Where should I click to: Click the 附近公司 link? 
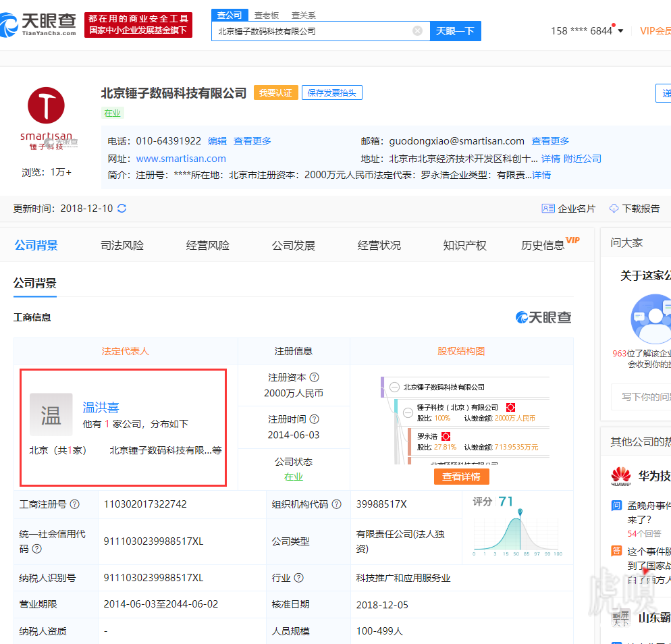tap(583, 159)
